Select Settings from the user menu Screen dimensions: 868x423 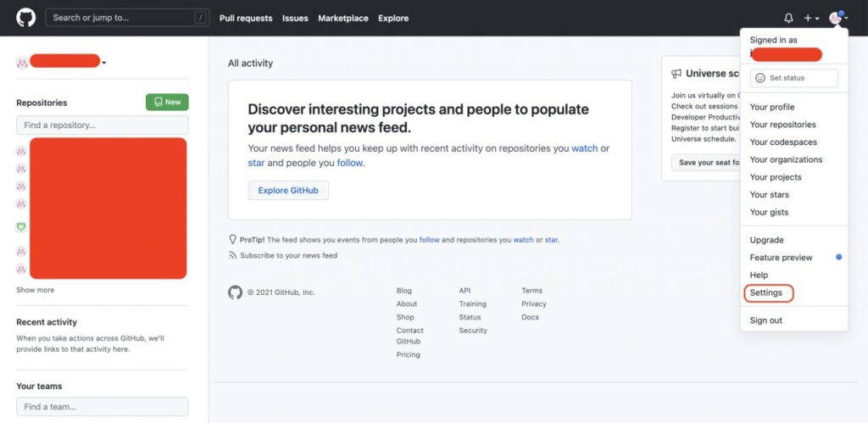(x=766, y=292)
